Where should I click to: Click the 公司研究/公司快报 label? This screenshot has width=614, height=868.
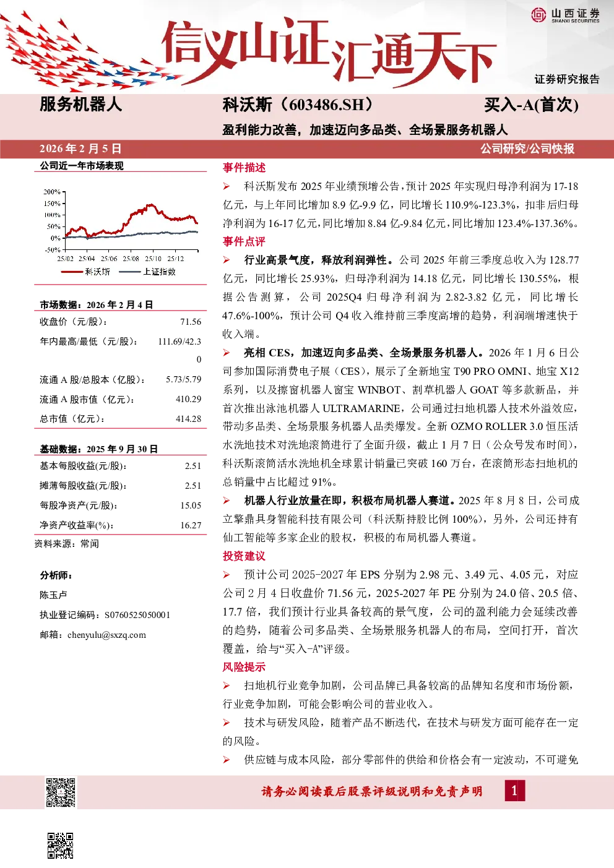coord(527,148)
